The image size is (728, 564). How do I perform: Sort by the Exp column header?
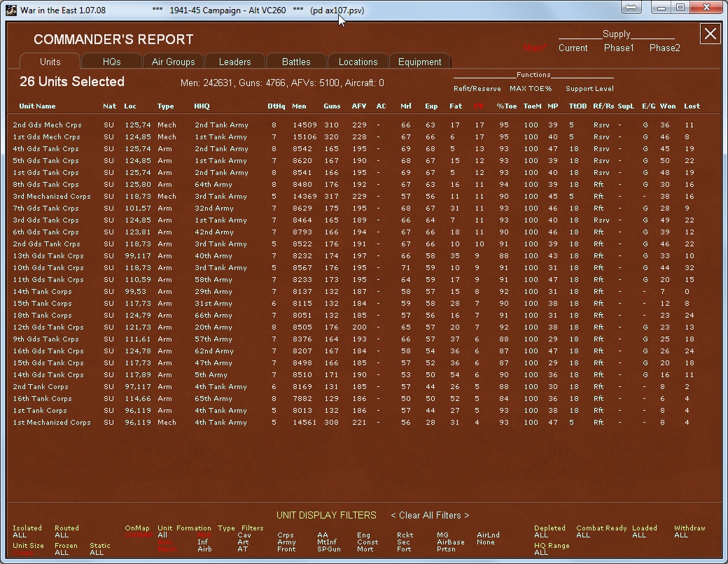(431, 106)
